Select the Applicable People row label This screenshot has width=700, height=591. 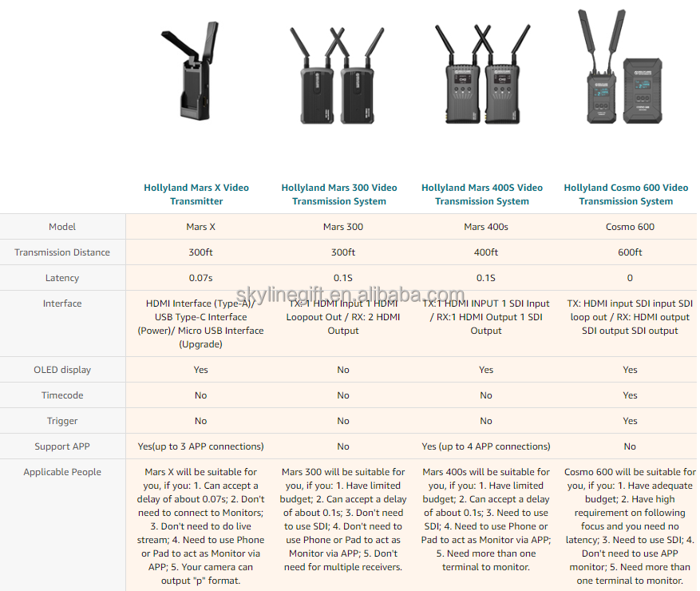click(62, 472)
